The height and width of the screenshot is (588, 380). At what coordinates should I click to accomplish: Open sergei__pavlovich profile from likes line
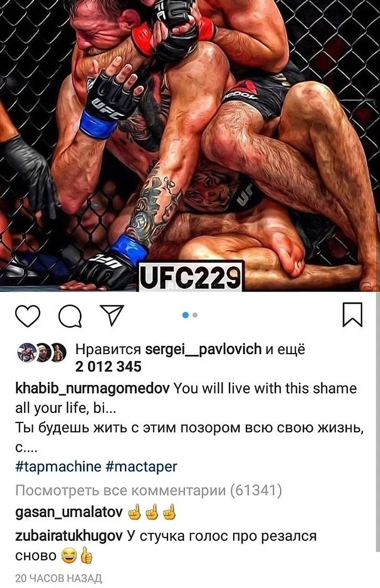[203, 349]
